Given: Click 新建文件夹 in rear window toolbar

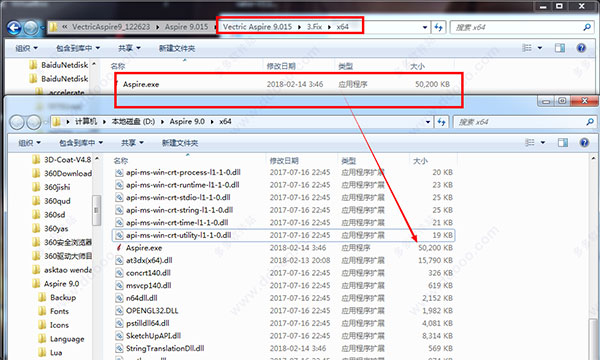Looking at the screenshot, I should pyautogui.click(x=177, y=48).
